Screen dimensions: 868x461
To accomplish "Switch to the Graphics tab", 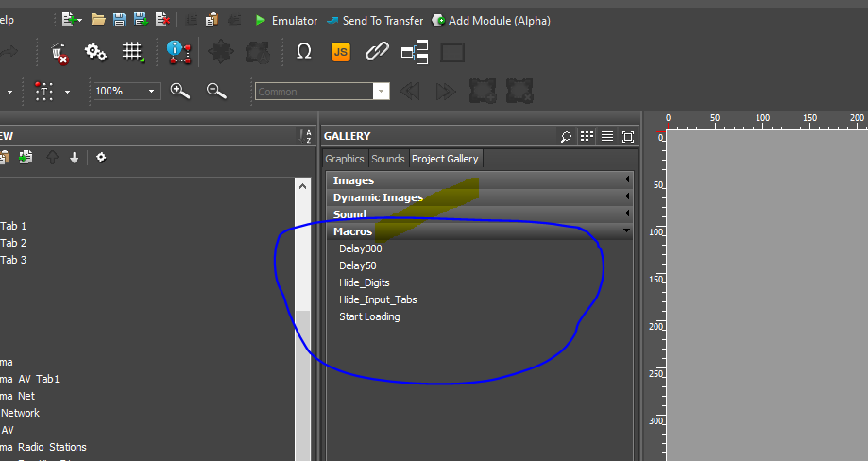I will click(x=345, y=159).
